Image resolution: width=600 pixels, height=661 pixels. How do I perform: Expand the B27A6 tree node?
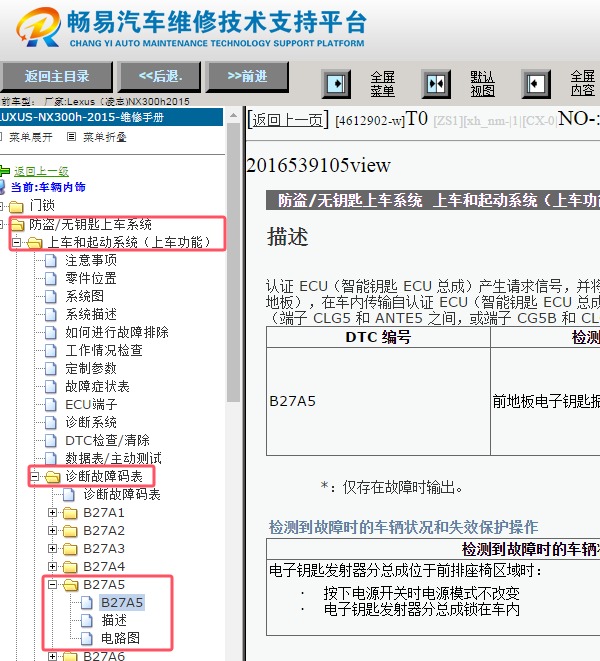[x=52, y=656]
